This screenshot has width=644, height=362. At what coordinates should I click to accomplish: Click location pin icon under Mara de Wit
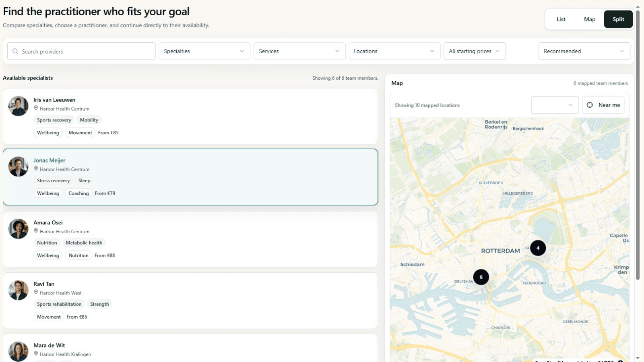[x=36, y=354]
